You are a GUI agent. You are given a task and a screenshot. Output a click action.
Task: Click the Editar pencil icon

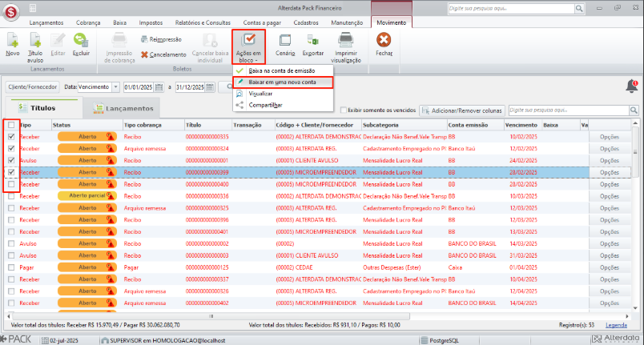58,40
